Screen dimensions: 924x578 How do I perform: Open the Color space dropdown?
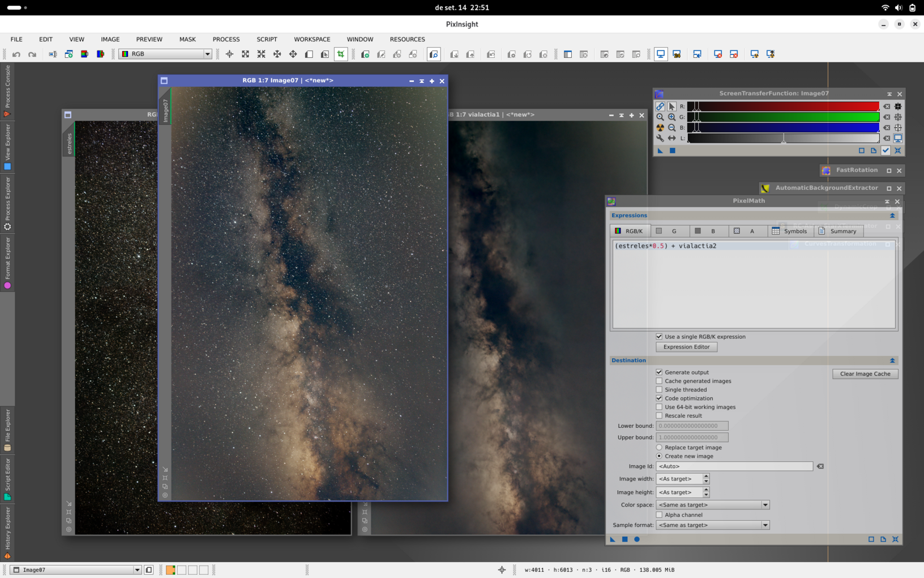point(713,505)
